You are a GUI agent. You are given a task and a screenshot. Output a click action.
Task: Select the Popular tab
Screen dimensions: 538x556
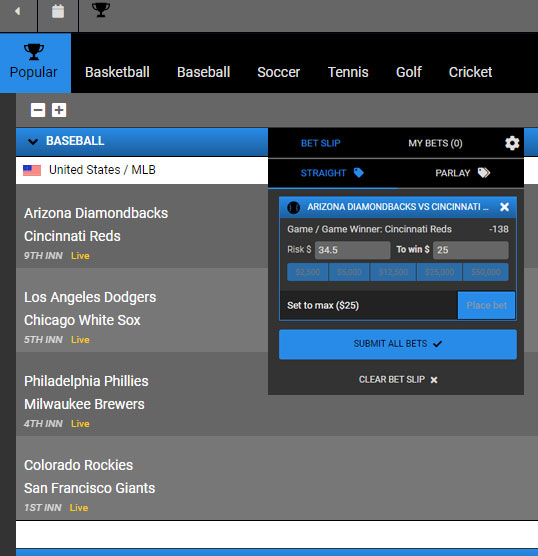(34, 63)
